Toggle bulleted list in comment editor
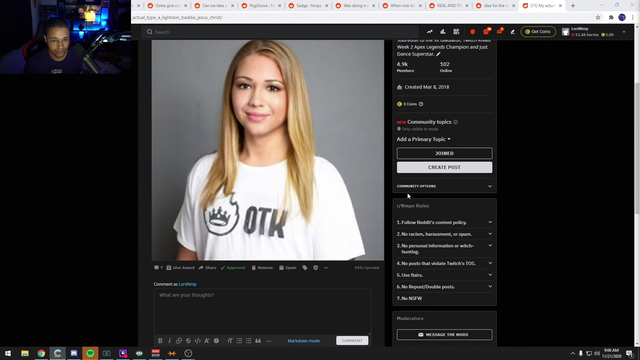 (239, 340)
